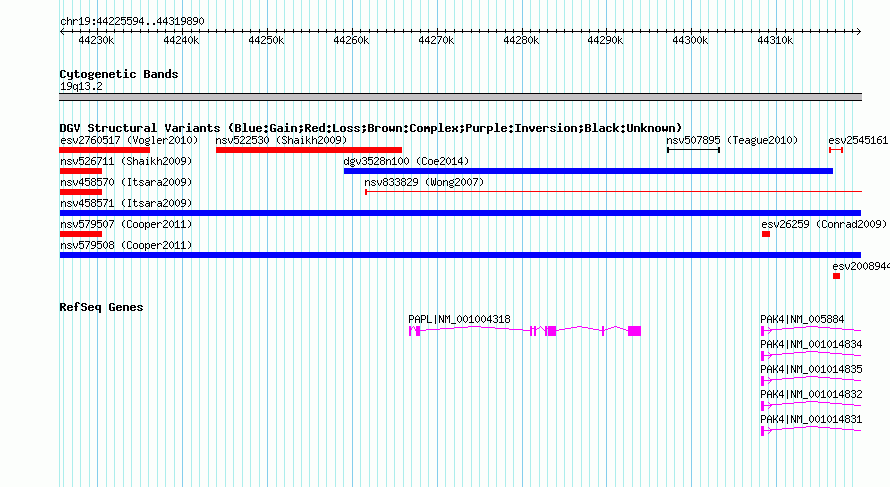Click the esv2008944 label
The height and width of the screenshot is (487, 890).
pos(861,266)
